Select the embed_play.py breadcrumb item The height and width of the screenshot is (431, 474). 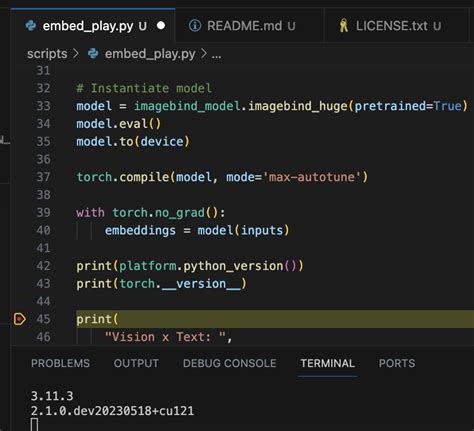[150, 54]
